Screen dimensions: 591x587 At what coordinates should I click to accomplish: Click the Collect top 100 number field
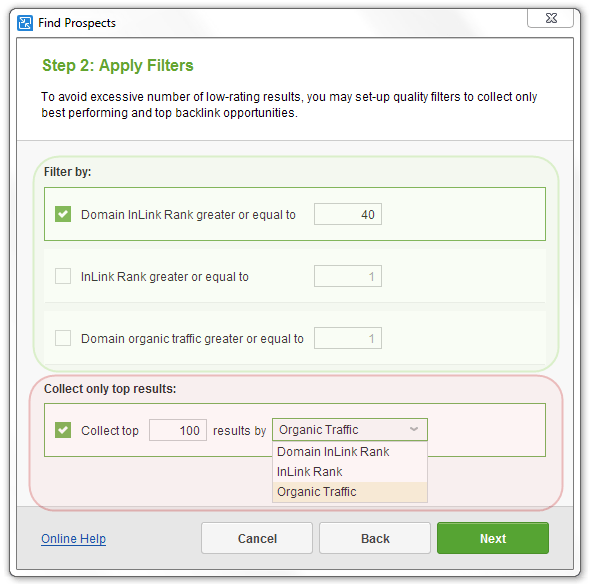[x=178, y=430]
